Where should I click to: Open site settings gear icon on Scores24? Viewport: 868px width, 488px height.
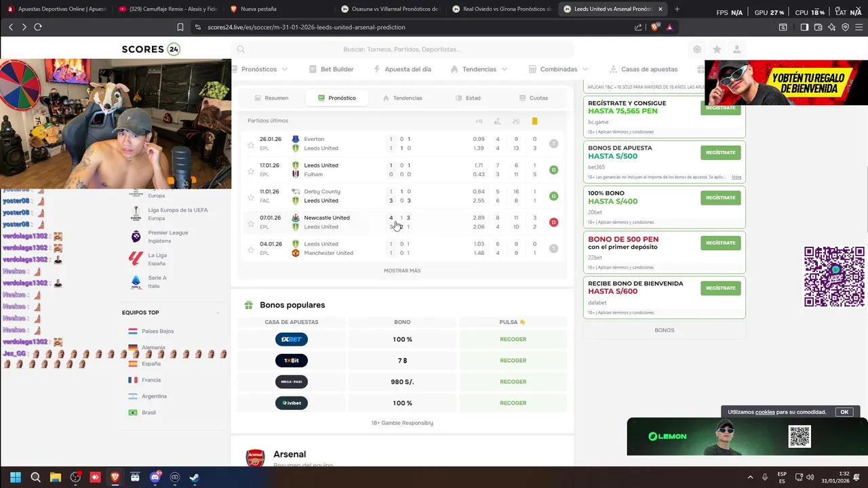pyautogui.click(x=696, y=49)
